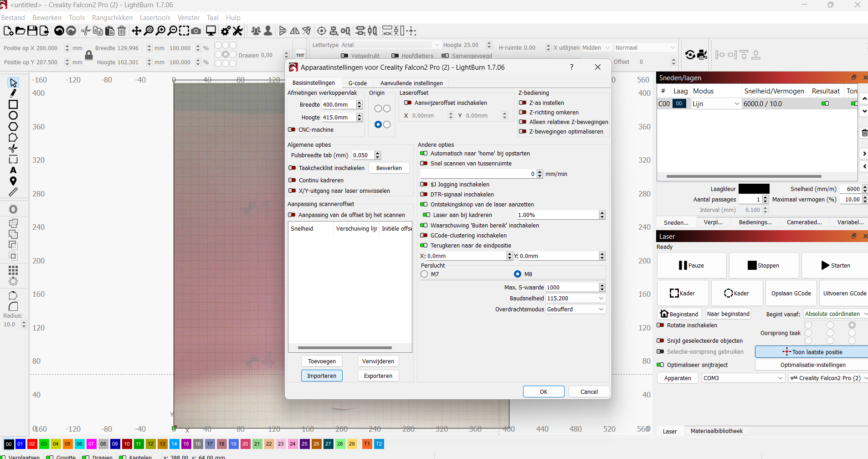The width and height of the screenshot is (868, 459).
Task: Select the rectangle tool
Action: (x=13, y=104)
